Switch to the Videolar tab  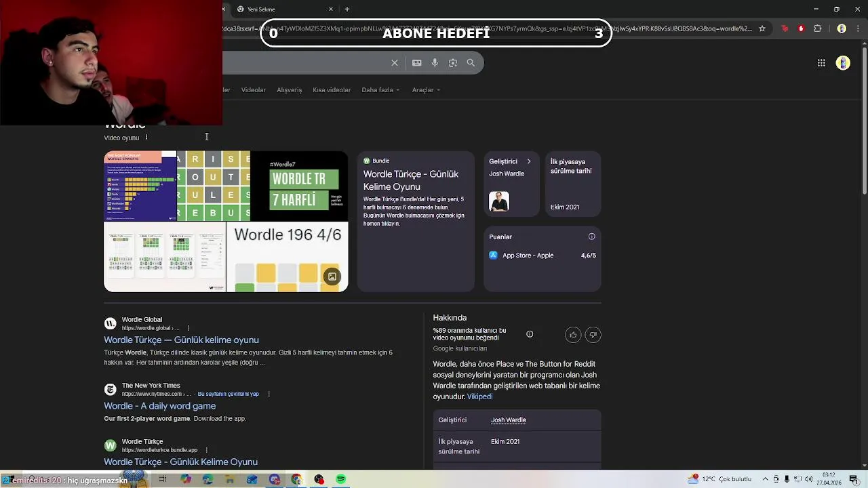[x=254, y=89]
